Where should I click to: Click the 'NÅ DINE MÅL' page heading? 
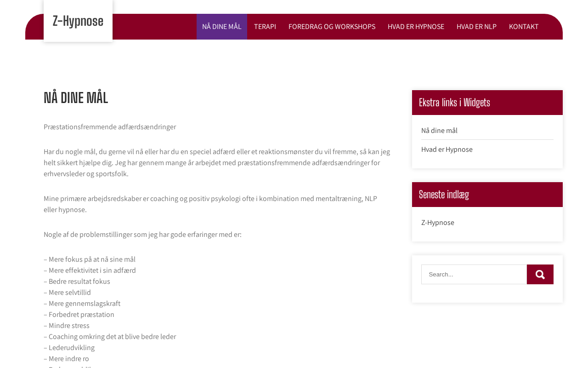pyautogui.click(x=76, y=98)
